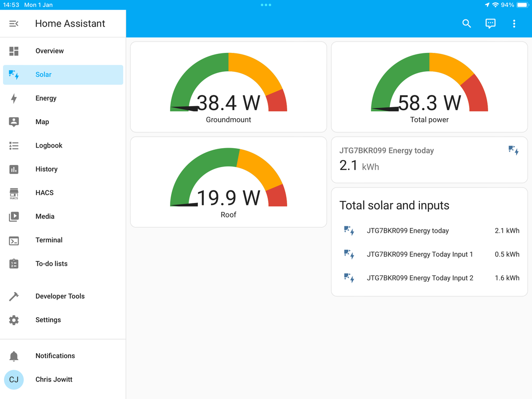Collapse the sidebar with the menu icon

tap(13, 24)
